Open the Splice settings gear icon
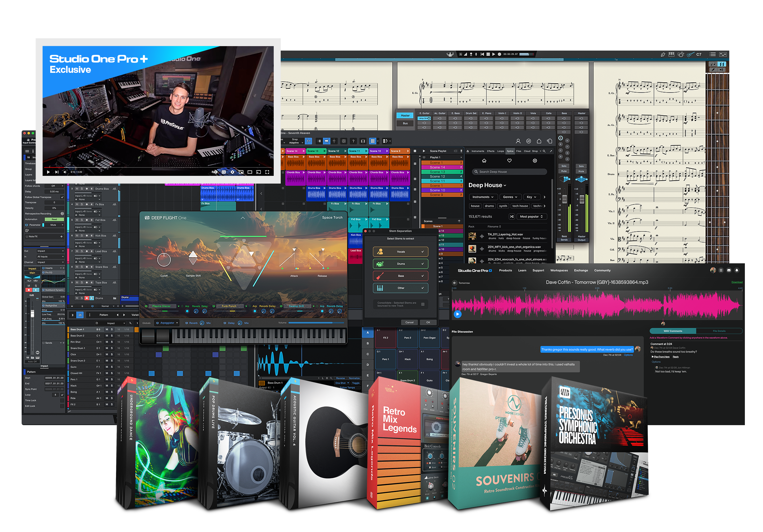Screen dimensions: 763x532 [535, 161]
